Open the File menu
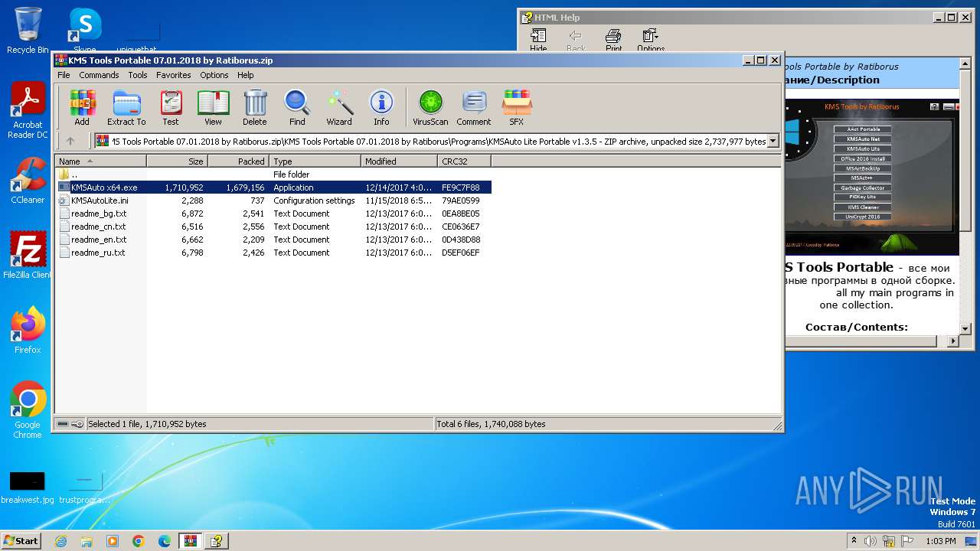Screen dimensions: 980x551 64,75
